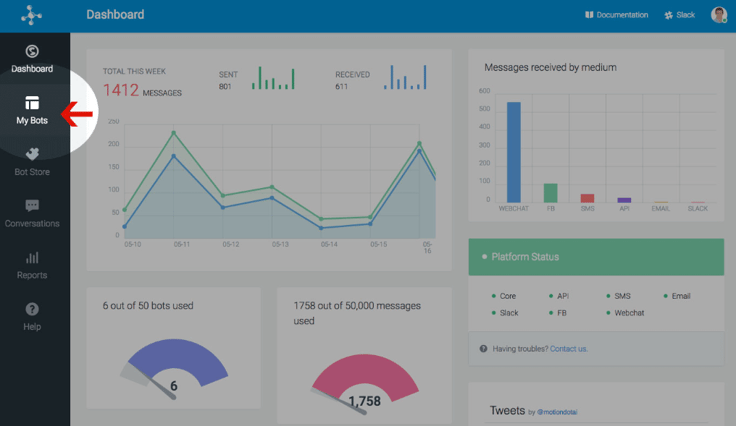Screen dimensions: 736x426
Task: Click the Messages received by medium title
Action: [550, 68]
